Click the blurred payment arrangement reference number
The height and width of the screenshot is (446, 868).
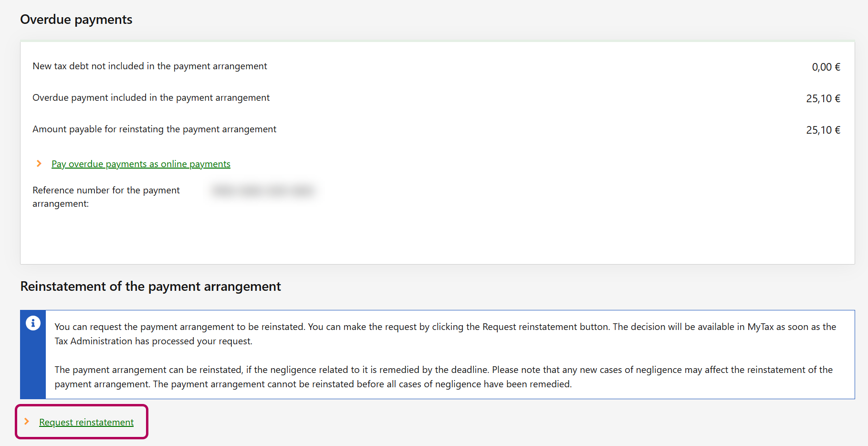point(263,191)
